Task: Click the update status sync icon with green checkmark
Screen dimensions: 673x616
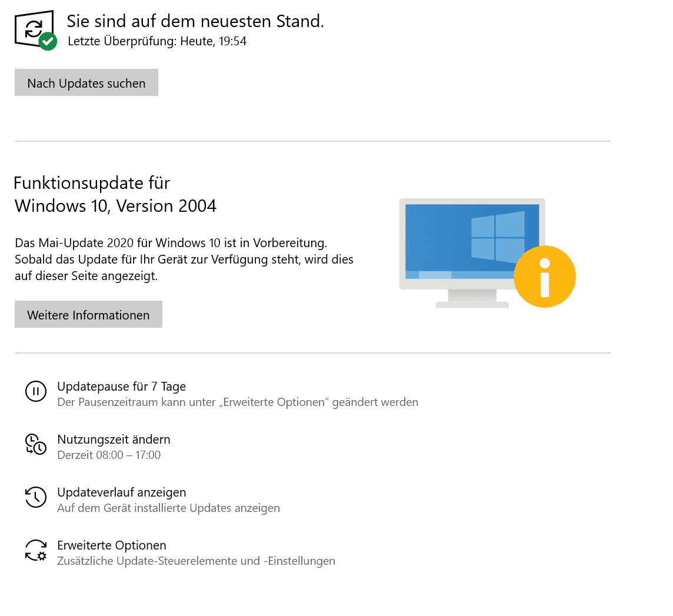Action: point(36,30)
